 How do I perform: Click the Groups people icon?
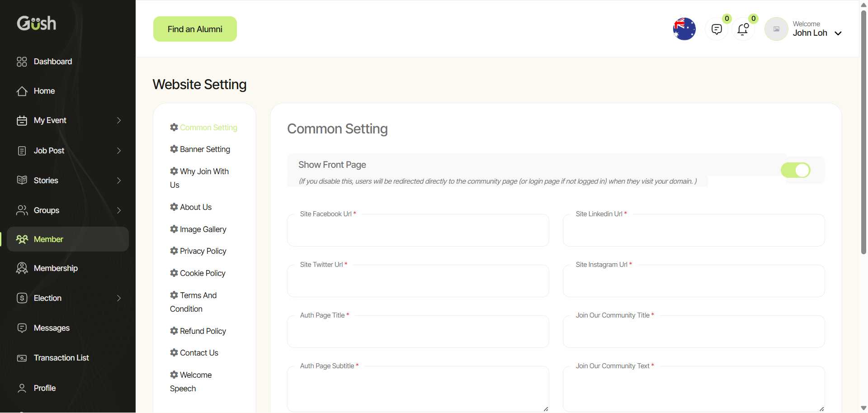pyautogui.click(x=22, y=210)
